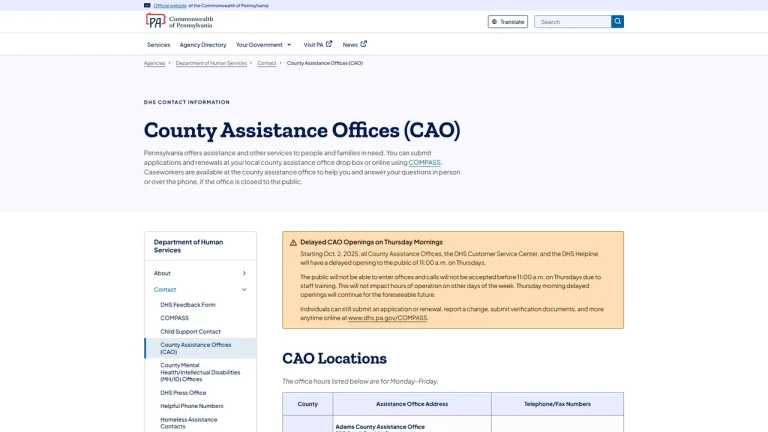Screen dimensions: 768x432
Task: Click the County table column header
Action: 308,404
